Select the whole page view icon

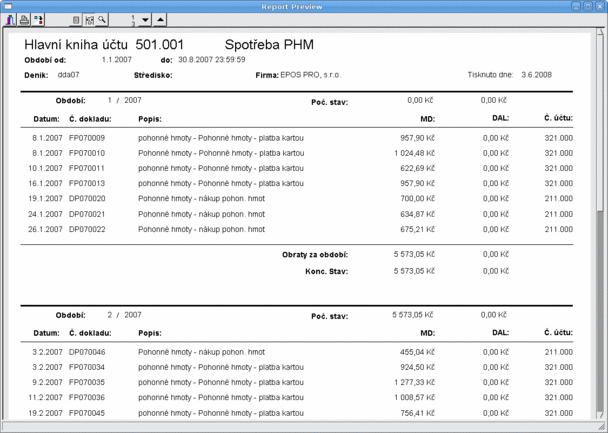point(76,19)
